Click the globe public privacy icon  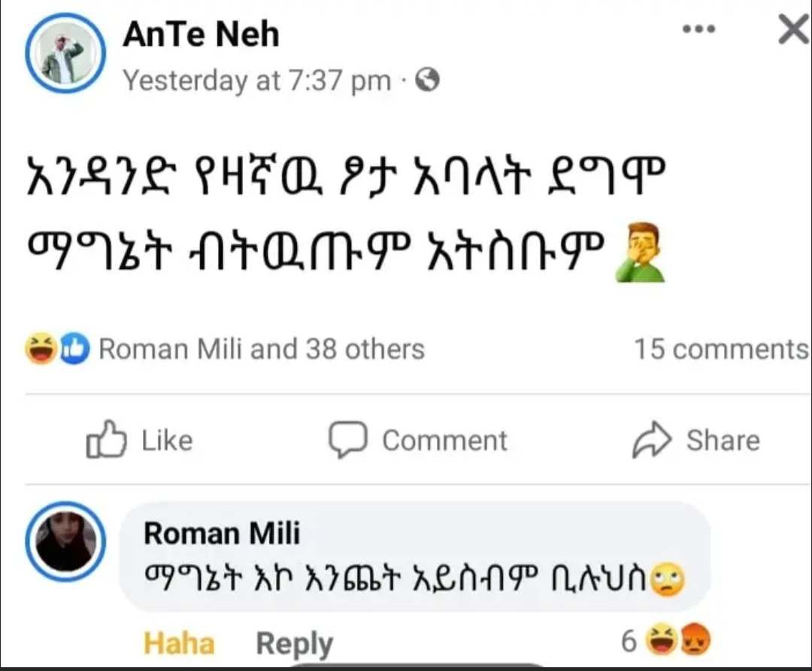(428, 80)
